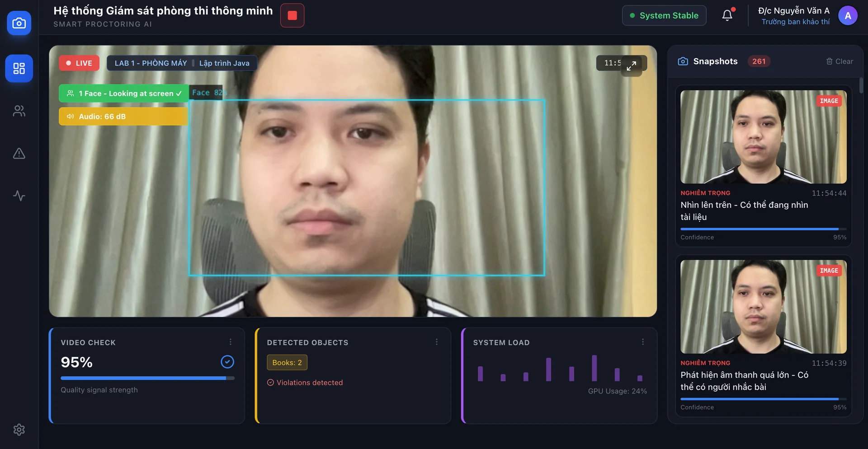This screenshot has width=868, height=449.
Task: Open the Video Check options menu
Action: point(231,342)
